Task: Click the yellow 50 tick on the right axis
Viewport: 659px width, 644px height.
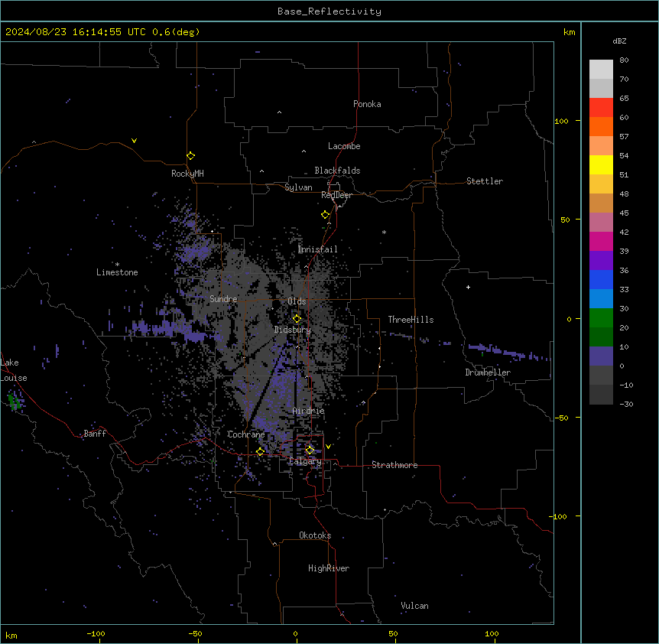Action: coord(565,220)
